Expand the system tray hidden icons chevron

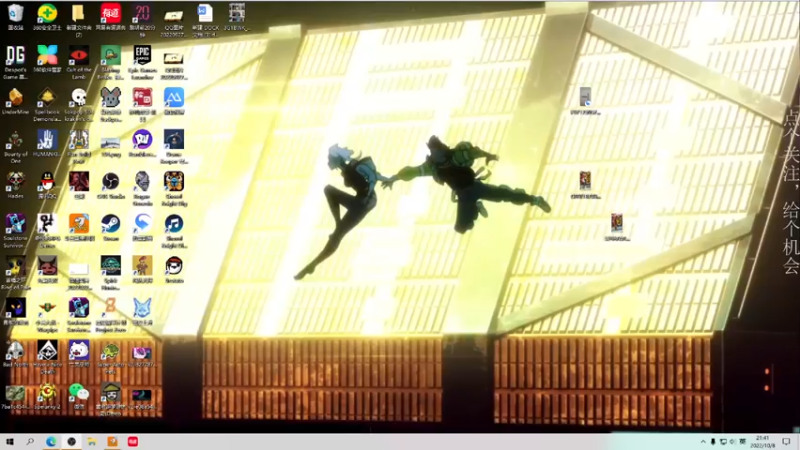(703, 442)
